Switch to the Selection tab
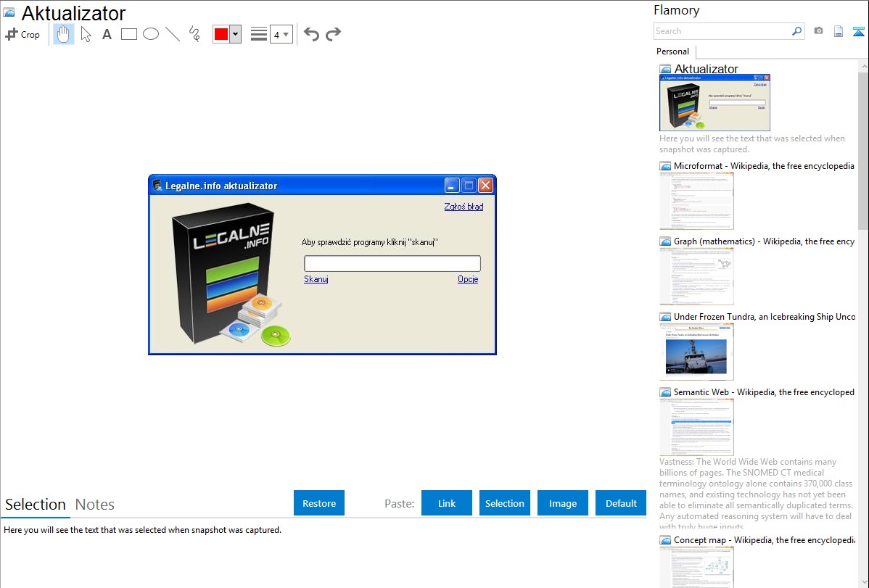The image size is (869, 588). (36, 505)
